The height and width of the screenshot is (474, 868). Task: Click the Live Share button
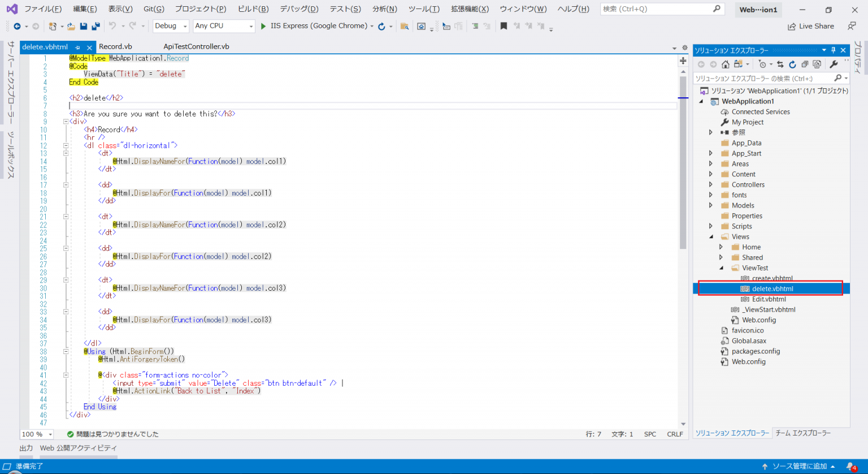point(811,26)
